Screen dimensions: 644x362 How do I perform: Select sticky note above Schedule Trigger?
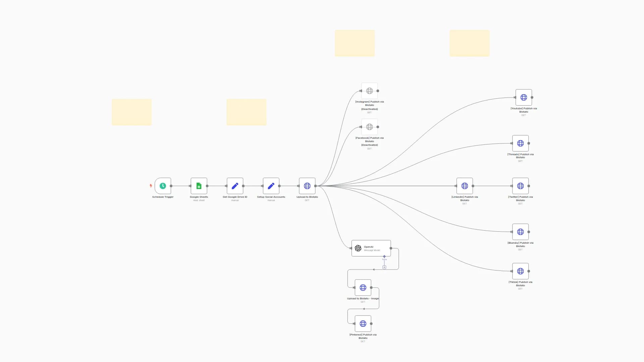pyautogui.click(x=131, y=112)
